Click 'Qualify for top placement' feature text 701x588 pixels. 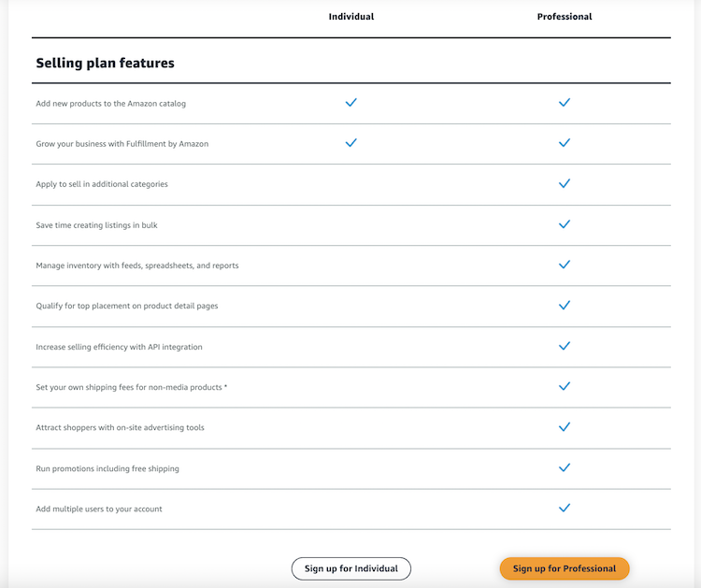click(x=127, y=306)
